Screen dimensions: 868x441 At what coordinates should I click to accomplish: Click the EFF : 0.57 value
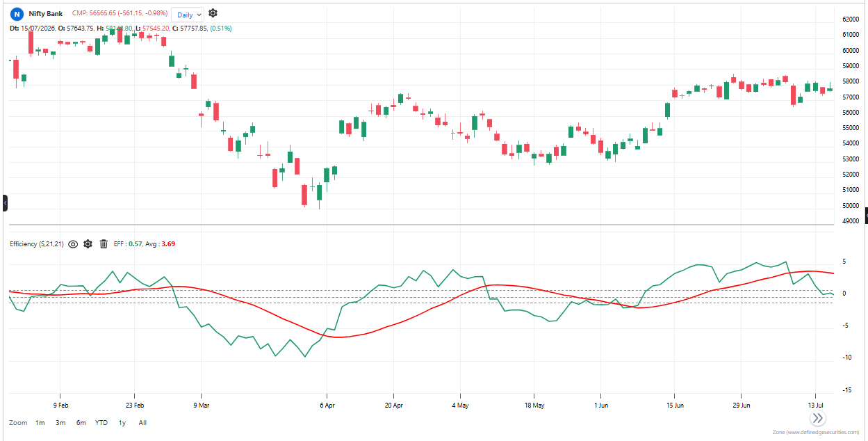point(128,244)
